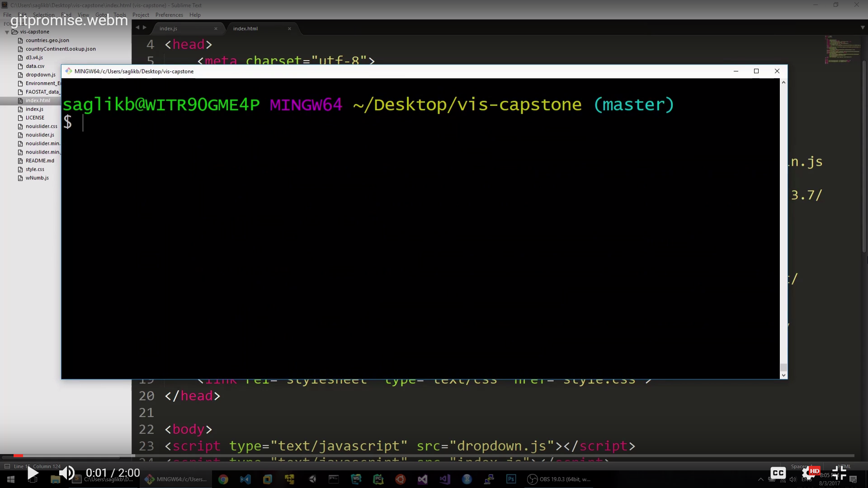Open index.js in sidebar
This screenshot has height=488, width=868.
point(34,109)
